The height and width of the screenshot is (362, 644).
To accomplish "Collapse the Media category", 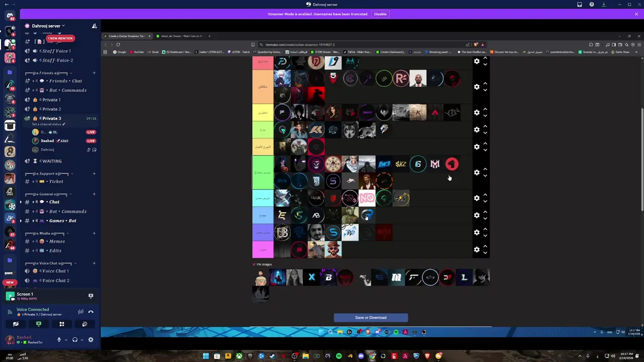I will point(47,233).
